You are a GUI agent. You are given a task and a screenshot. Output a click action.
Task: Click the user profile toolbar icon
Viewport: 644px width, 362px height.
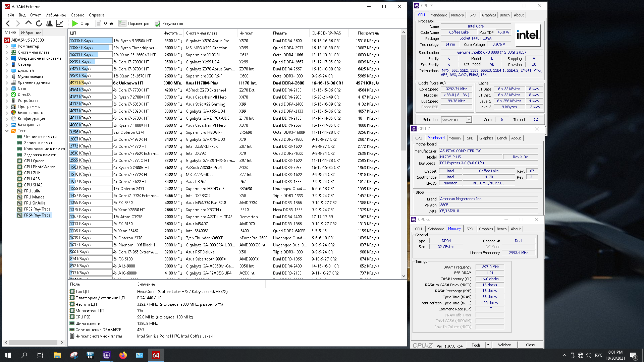click(x=49, y=23)
